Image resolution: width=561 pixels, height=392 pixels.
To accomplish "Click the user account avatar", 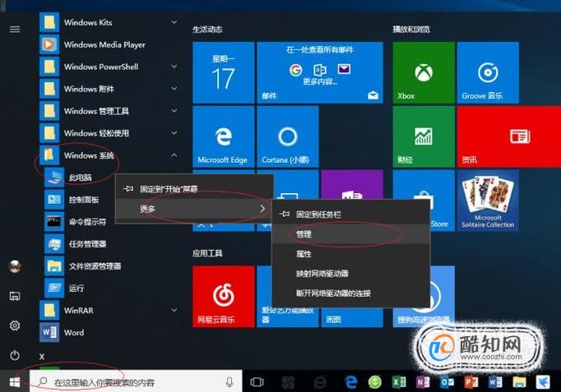I will (15, 266).
